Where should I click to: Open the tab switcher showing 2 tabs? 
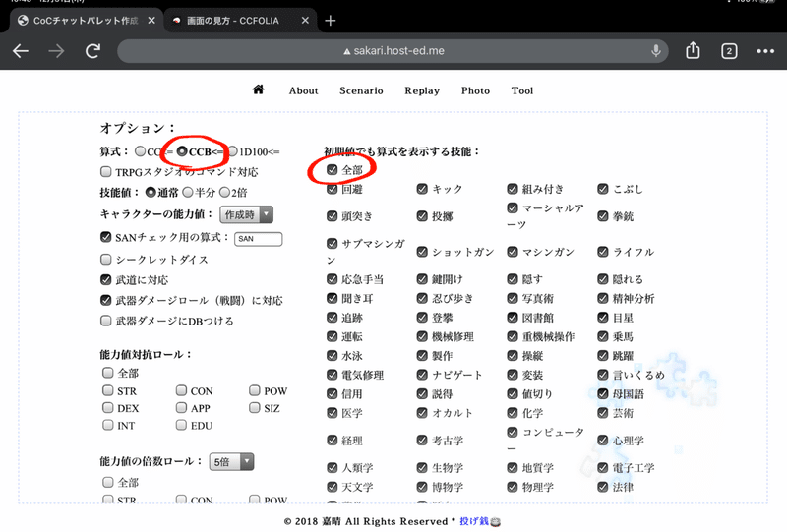point(729,51)
